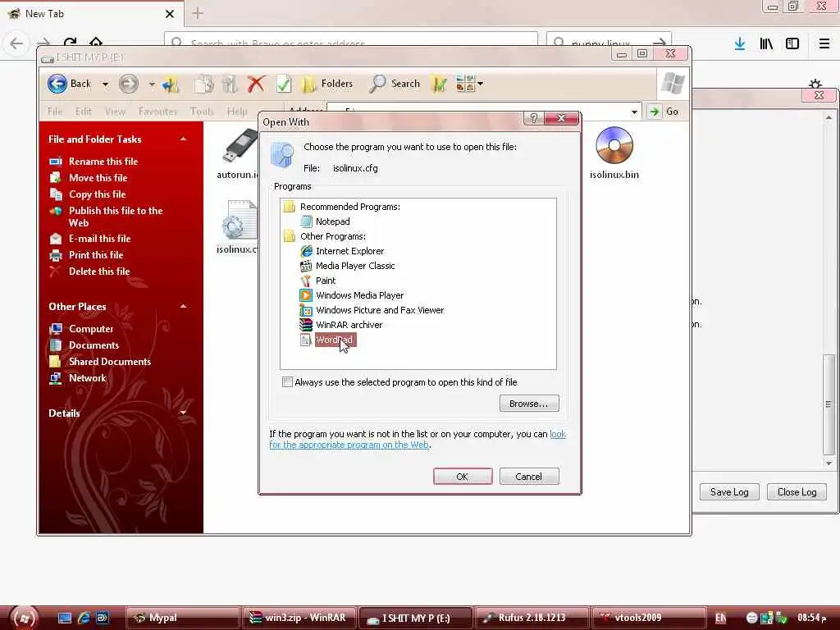Open Computer in Other Places
Screen dimensions: 840x630
click(x=91, y=329)
